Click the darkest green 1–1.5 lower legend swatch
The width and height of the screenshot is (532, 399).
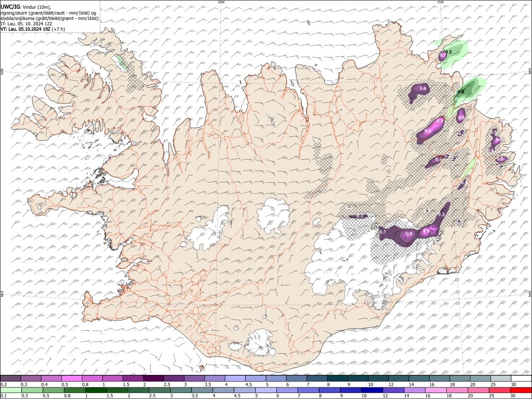[96, 390]
